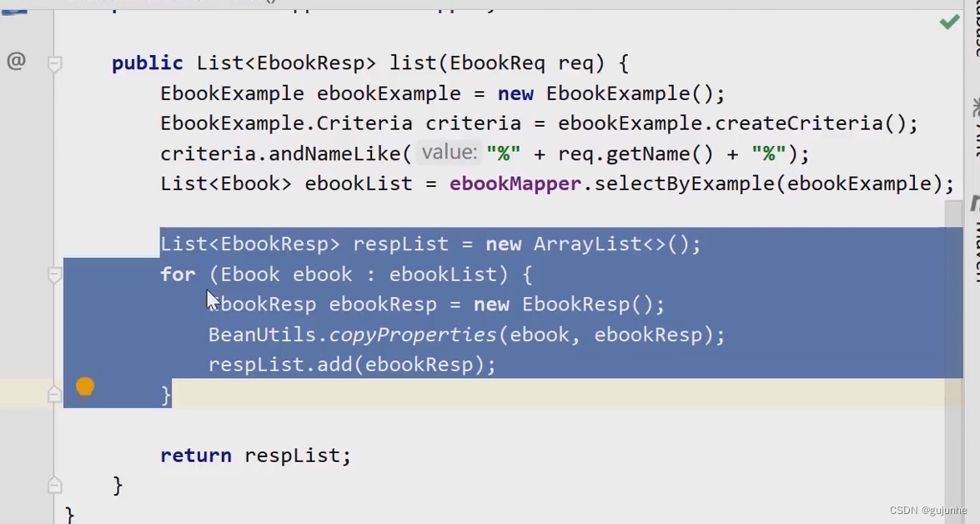Collapse the for loop fold marker
This screenshot has height=524, width=980.
pyautogui.click(x=54, y=275)
